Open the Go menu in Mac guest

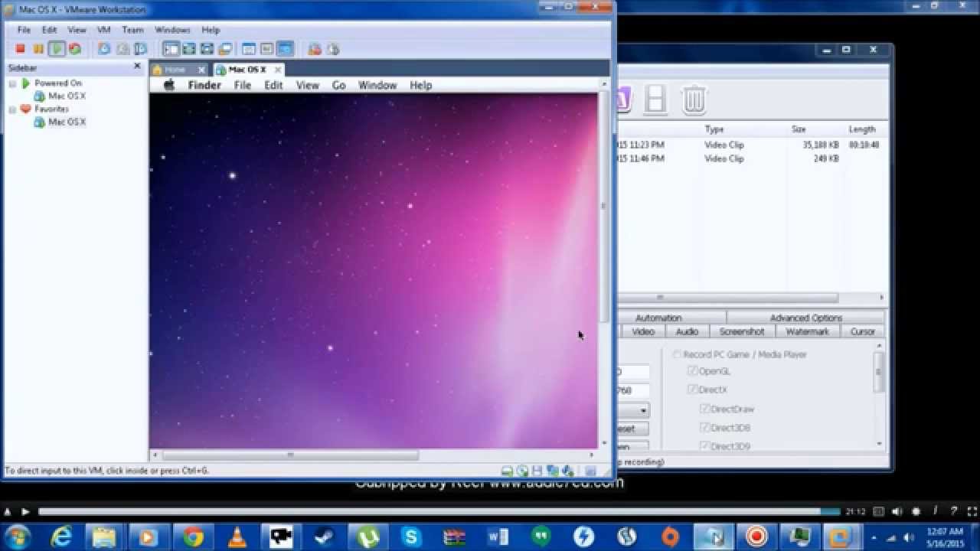pos(339,85)
